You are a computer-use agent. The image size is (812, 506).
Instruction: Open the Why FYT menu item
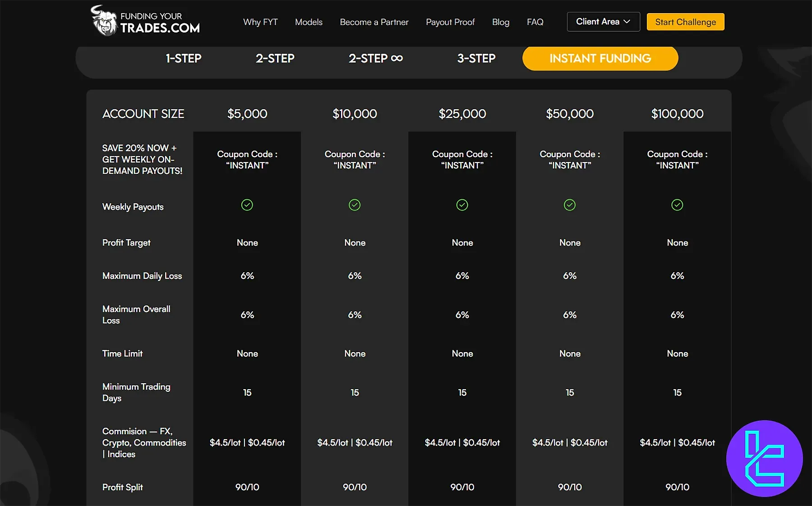260,22
